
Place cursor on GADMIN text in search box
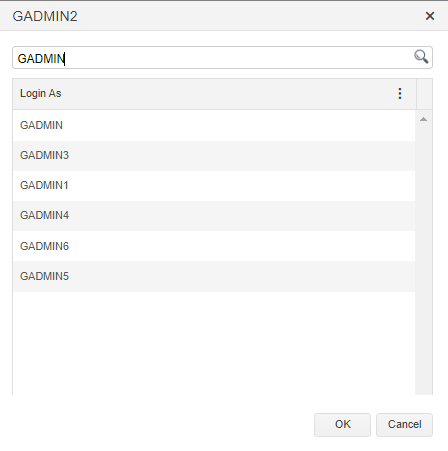(x=41, y=59)
